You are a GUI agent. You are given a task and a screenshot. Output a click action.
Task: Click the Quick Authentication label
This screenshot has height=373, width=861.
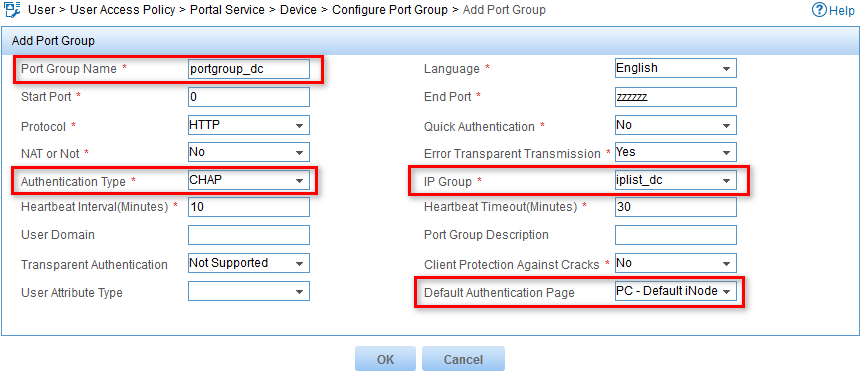tap(479, 127)
